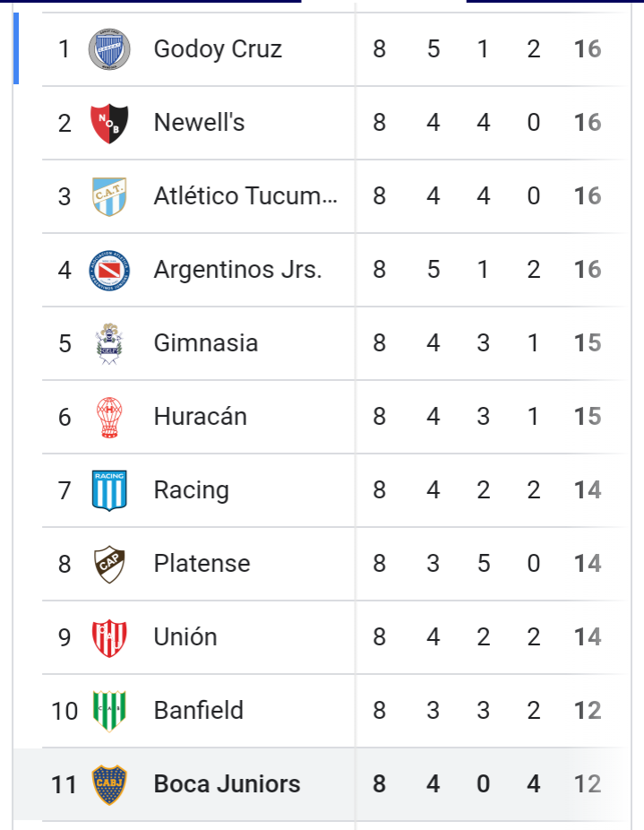The image size is (644, 830).
Task: Click Godoy Cruz's 16 points value
Action: [x=588, y=49]
